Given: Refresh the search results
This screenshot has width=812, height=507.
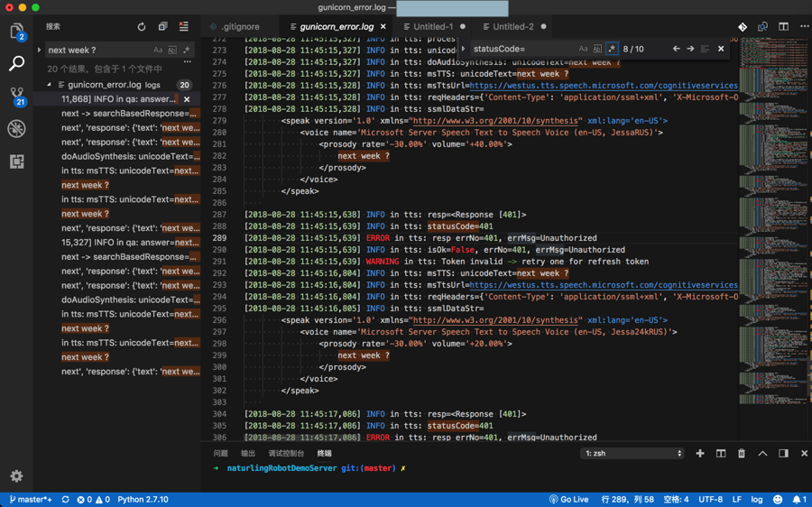Looking at the screenshot, I should tap(142, 27).
